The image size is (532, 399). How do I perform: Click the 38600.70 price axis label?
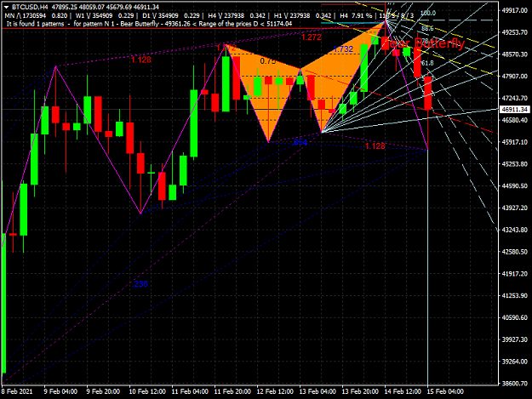(x=515, y=384)
